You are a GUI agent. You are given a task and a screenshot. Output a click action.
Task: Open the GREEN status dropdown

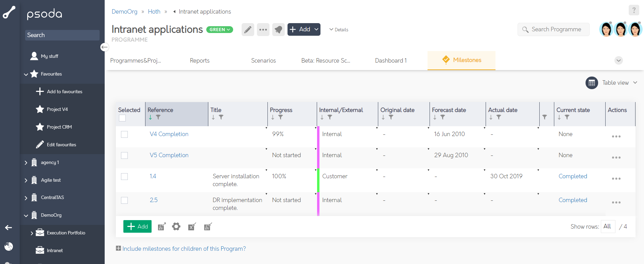[220, 30]
